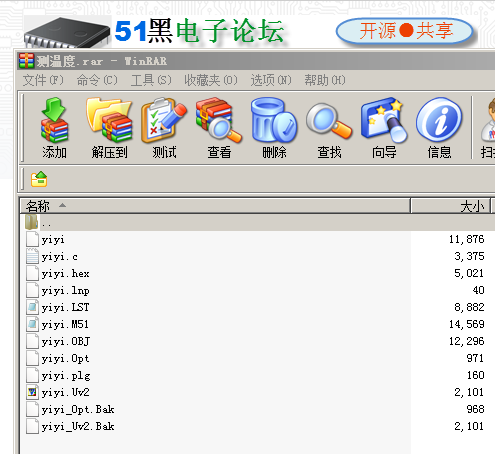The image size is (495, 454).
Task: Click the size value 968
Action: [475, 409]
